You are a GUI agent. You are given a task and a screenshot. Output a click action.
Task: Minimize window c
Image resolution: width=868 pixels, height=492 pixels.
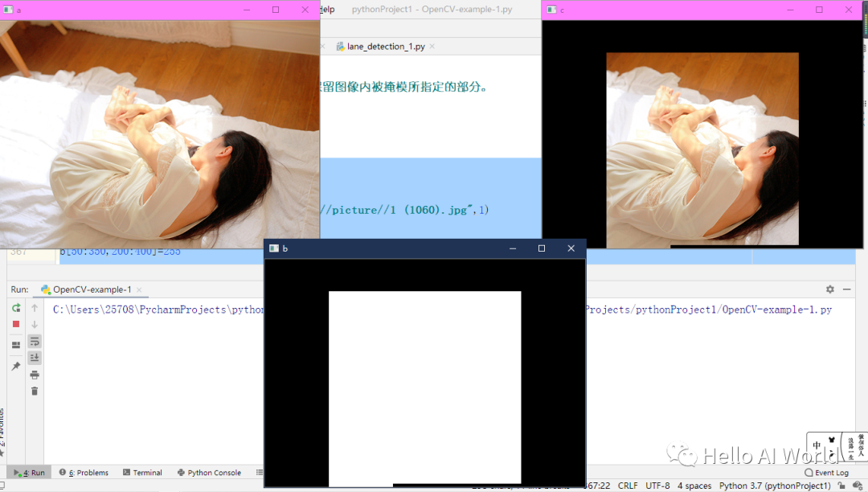point(791,10)
